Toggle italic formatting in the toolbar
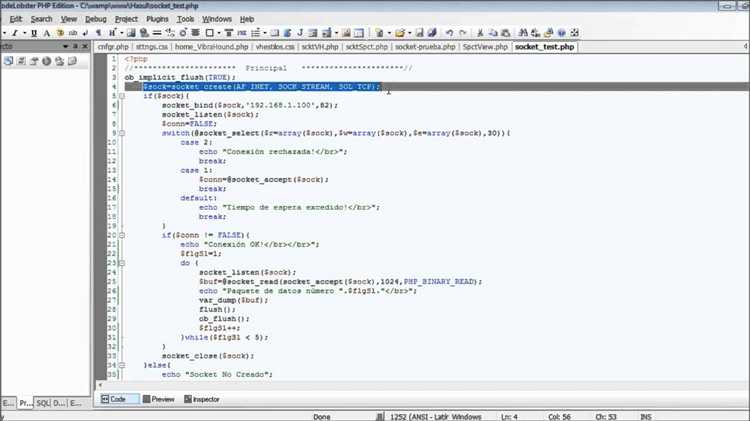The height and width of the screenshot is (421, 750). (x=15, y=33)
